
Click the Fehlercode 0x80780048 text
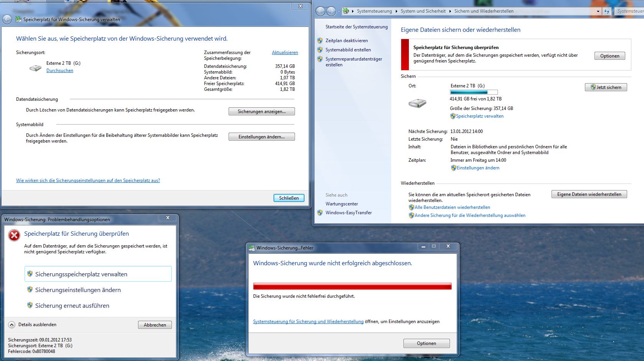point(31,351)
